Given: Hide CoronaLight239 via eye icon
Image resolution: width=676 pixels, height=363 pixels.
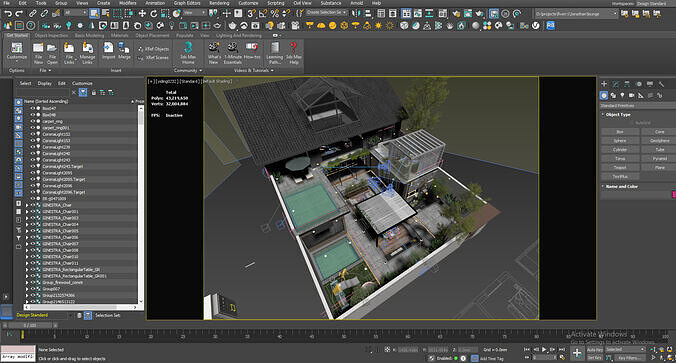Looking at the screenshot, I should tap(33, 147).
